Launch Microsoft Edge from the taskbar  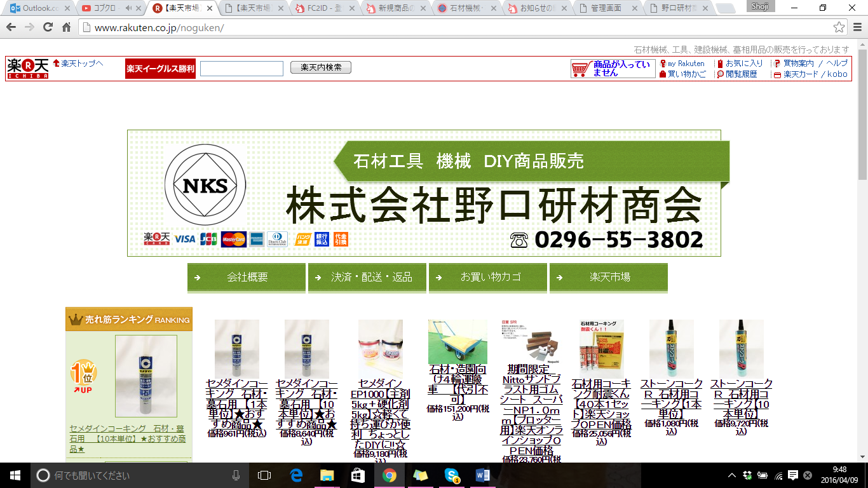[296, 475]
